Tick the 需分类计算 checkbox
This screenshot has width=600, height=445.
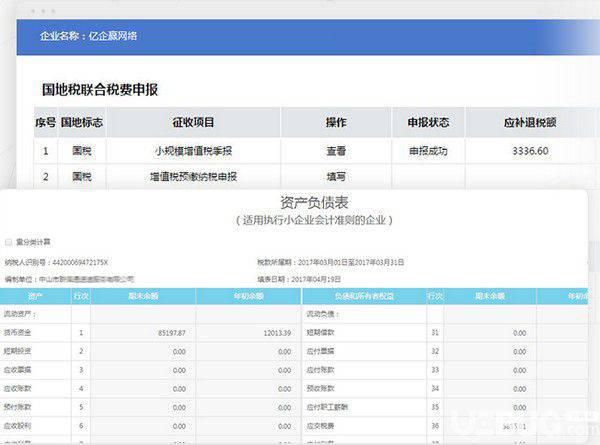tap(8, 242)
